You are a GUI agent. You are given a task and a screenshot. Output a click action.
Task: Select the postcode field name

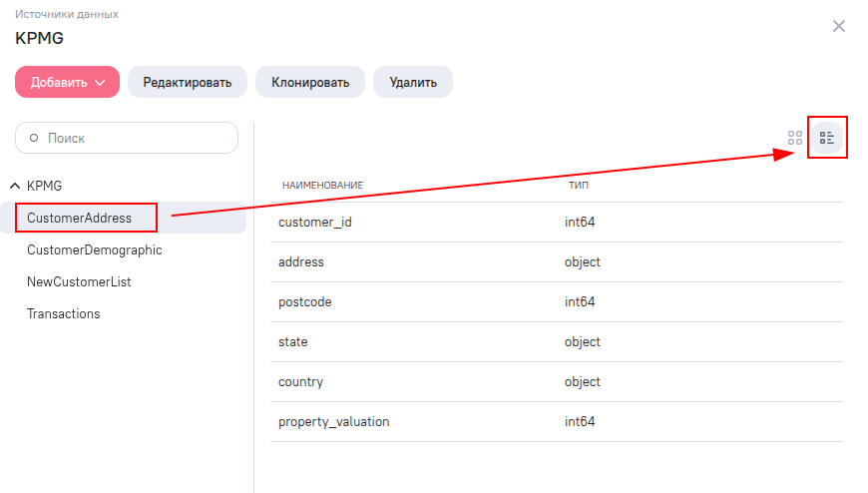point(305,302)
